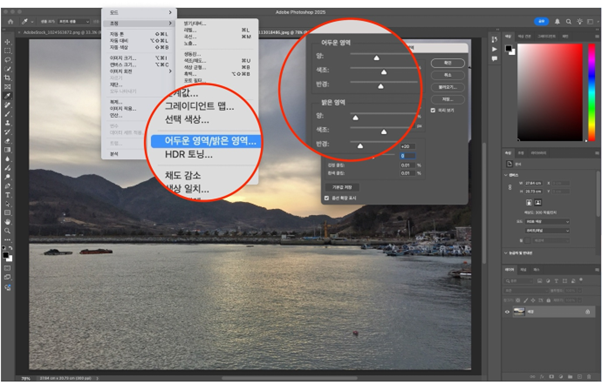
Task: Select the Rectangle shape tool
Action: click(x=7, y=213)
